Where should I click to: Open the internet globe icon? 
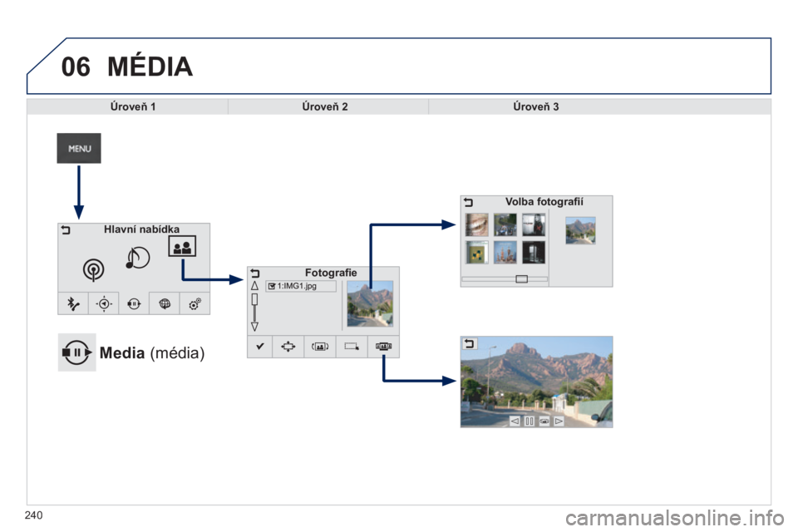tap(165, 304)
